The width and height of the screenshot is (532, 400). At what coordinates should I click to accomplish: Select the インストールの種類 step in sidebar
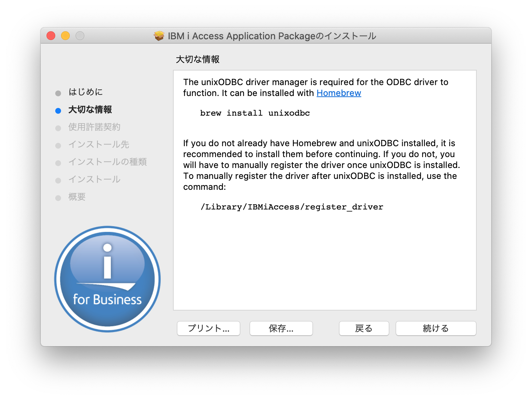click(x=108, y=162)
